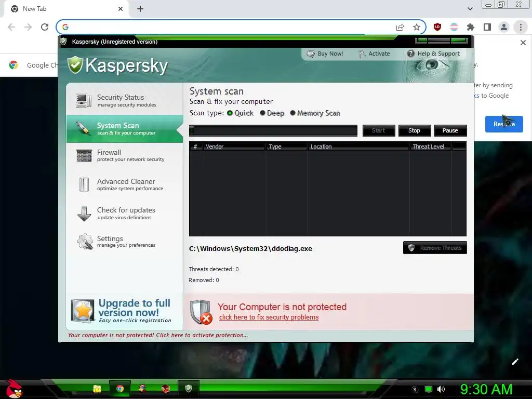Click the scan progress bar

click(x=273, y=130)
